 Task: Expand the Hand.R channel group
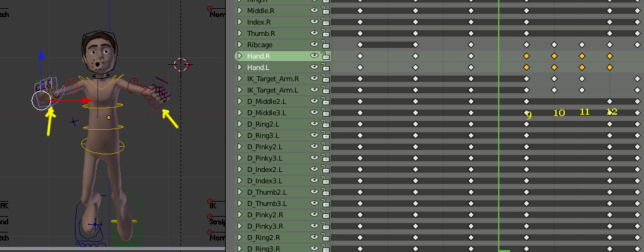[240, 56]
